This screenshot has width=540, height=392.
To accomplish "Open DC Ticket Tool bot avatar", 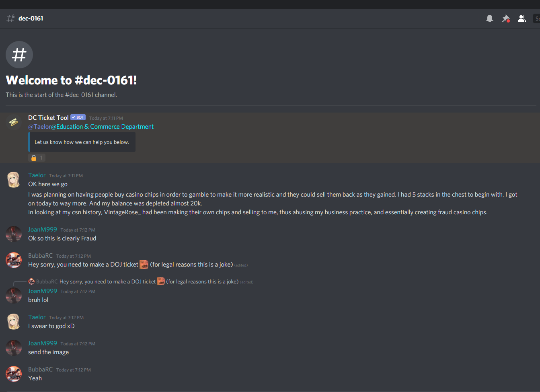I will click(14, 122).
